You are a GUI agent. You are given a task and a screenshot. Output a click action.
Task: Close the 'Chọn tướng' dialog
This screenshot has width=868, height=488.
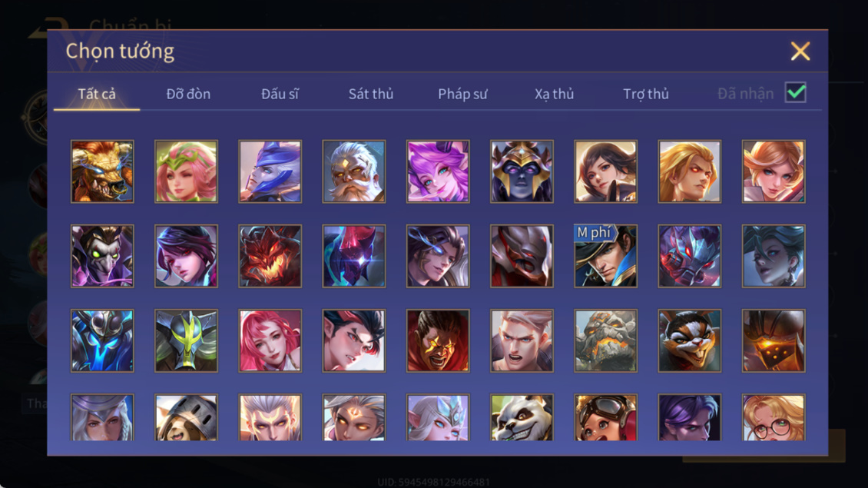(x=800, y=51)
